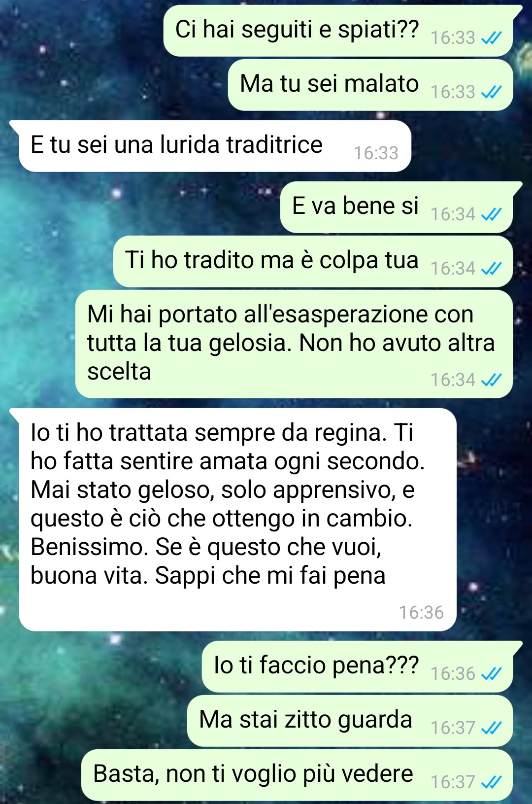Tap the double blue ticks on 'Ma tu sei malato'
Viewport: 532px width, 804px height.
pos(491,92)
